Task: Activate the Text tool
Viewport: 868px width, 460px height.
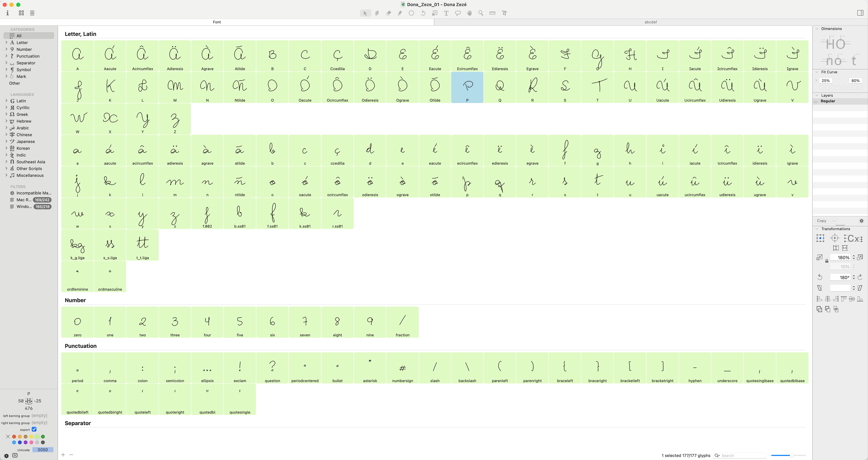Action: 446,13
